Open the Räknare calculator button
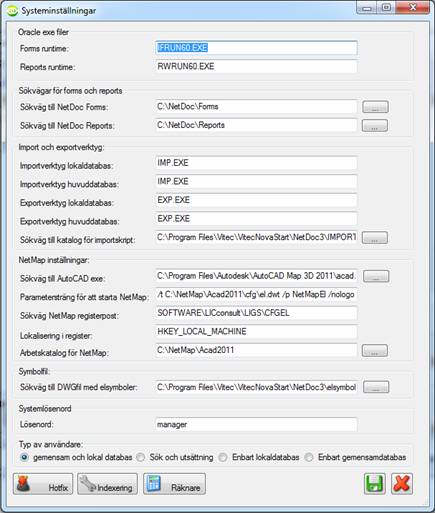This screenshot has height=513, width=435. 174,484
